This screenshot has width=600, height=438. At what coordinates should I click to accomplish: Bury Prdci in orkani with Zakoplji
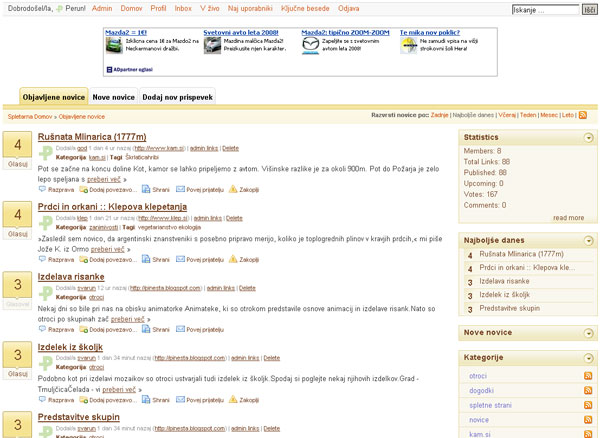244,259
